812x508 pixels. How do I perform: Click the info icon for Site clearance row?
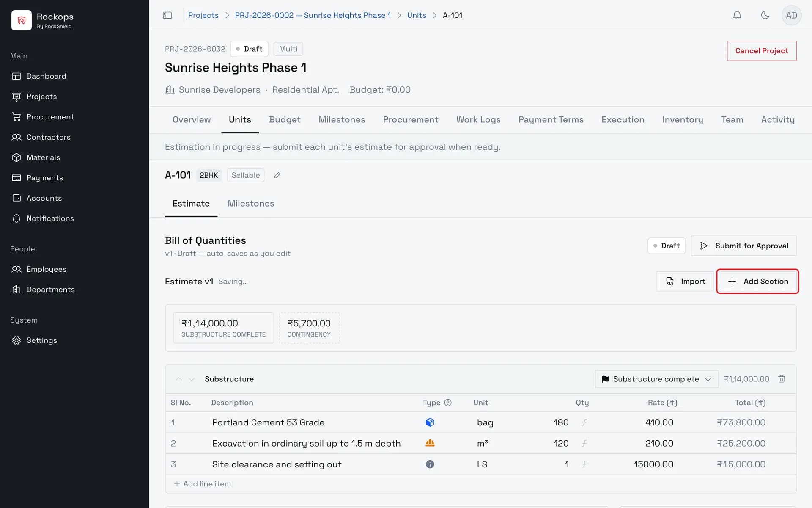430,464
